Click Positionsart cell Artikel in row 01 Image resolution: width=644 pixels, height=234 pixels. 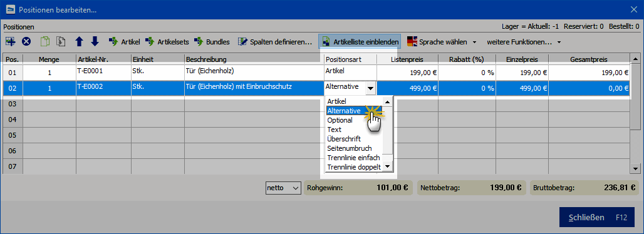tap(350, 73)
